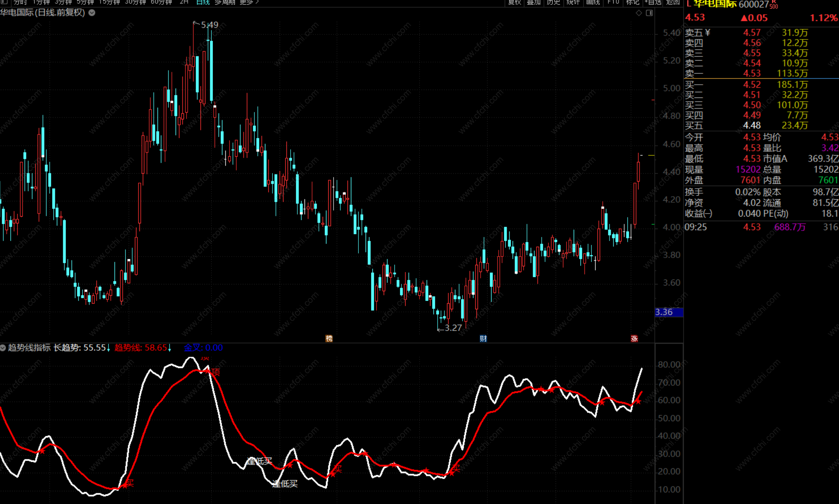
Task: Click the R 500 margin badge icon
Action: 773,5
